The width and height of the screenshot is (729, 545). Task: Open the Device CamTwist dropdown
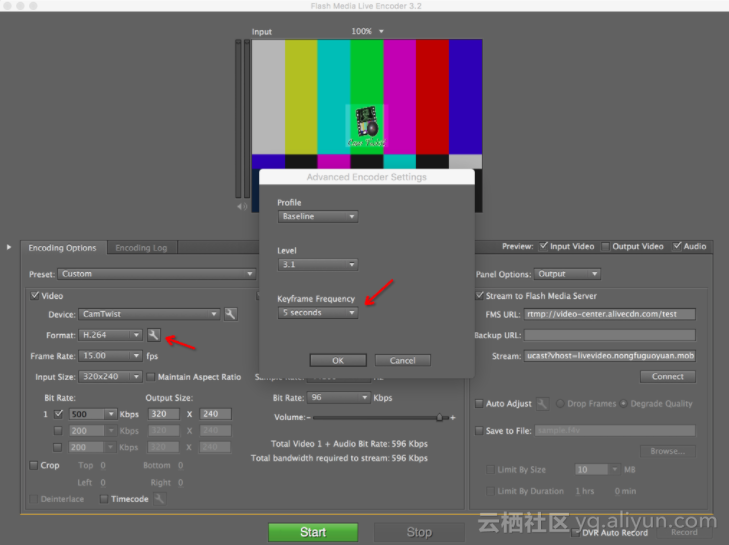(x=149, y=314)
